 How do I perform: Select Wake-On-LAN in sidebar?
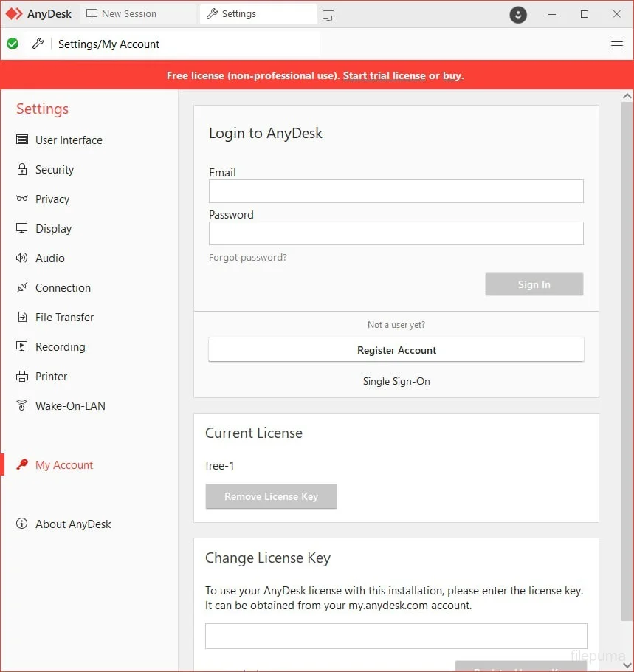point(70,406)
